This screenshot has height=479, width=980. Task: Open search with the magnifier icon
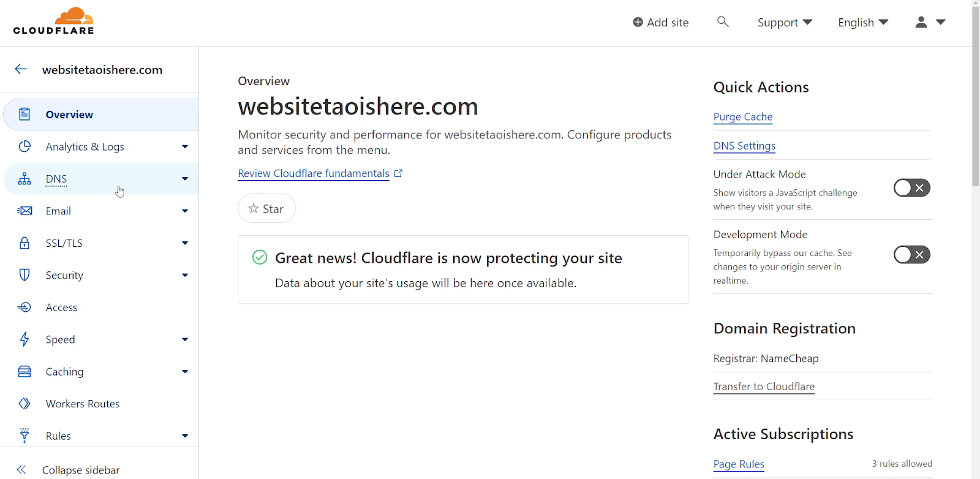point(723,22)
